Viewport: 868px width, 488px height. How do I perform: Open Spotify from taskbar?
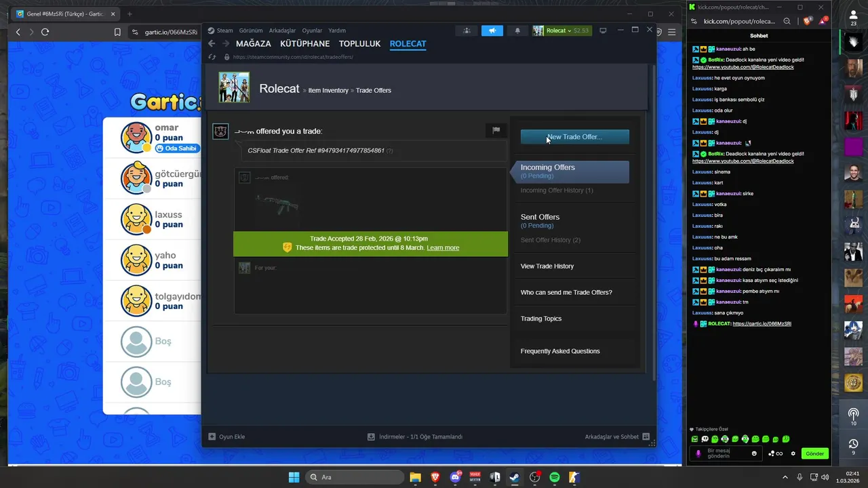[x=554, y=477]
